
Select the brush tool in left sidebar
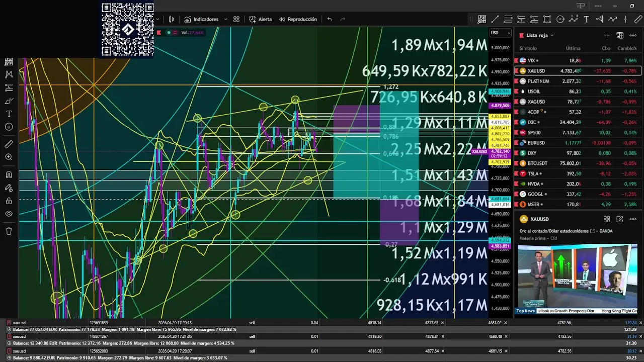(x=9, y=101)
